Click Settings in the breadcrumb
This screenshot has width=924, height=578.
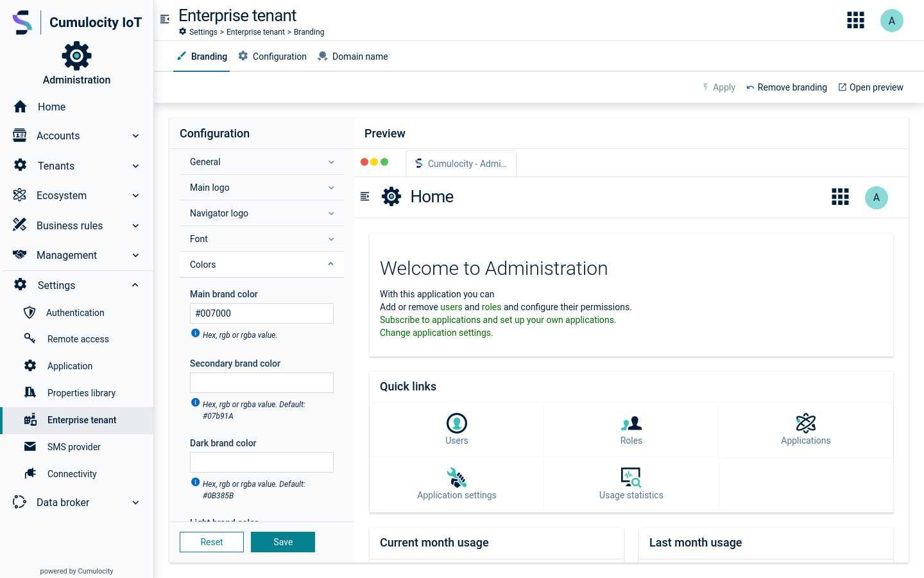(x=203, y=32)
